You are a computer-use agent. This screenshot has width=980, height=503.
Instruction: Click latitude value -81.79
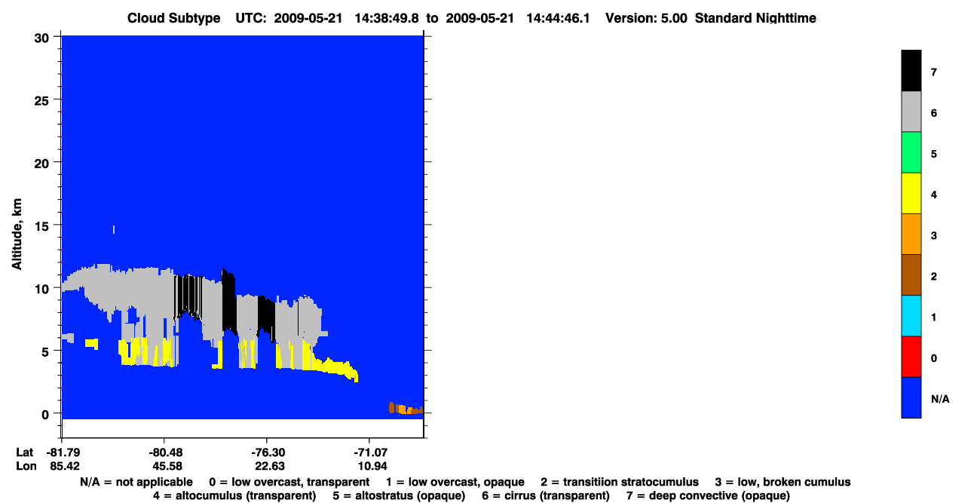(62, 452)
